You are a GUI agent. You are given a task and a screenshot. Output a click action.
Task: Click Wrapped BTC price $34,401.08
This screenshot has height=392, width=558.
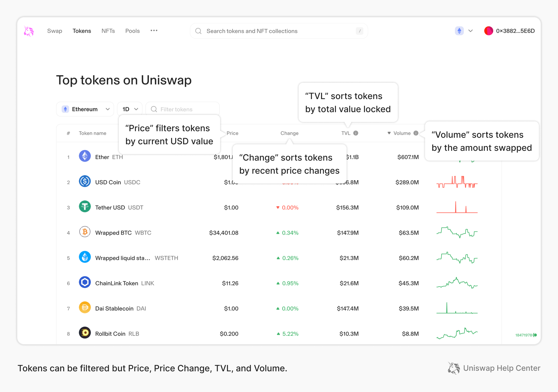tap(224, 233)
